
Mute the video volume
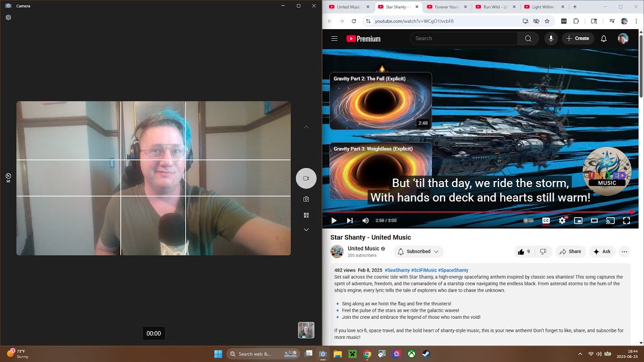pyautogui.click(x=366, y=220)
